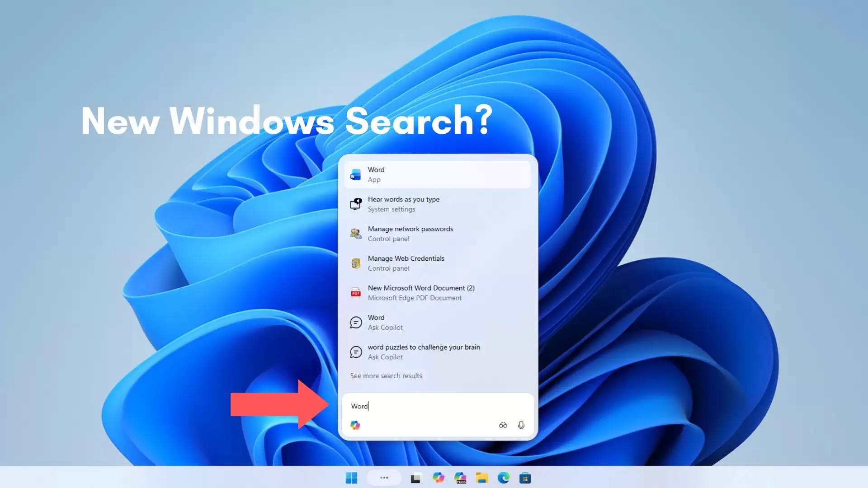Open Microsoft 365 Copilot from the taskbar
Viewport: 868px width, 488px height.
[460, 478]
